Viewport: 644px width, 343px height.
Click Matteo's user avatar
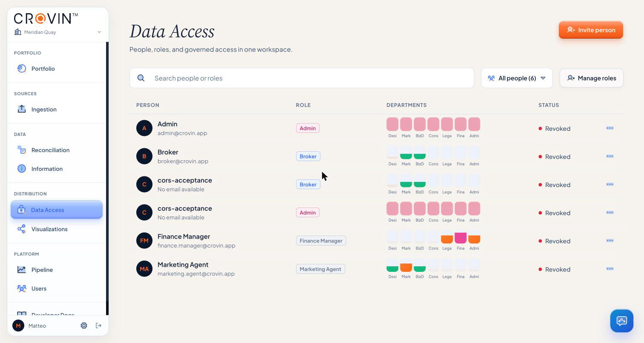click(18, 326)
